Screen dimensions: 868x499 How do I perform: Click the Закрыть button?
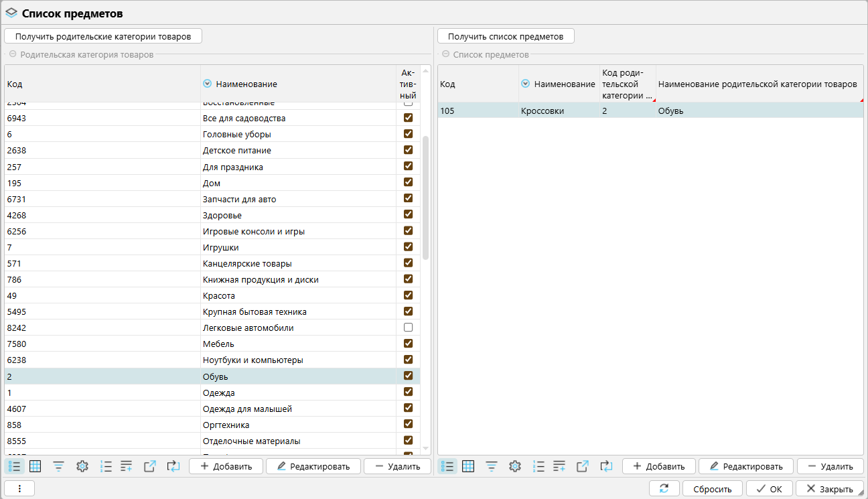[x=829, y=489]
